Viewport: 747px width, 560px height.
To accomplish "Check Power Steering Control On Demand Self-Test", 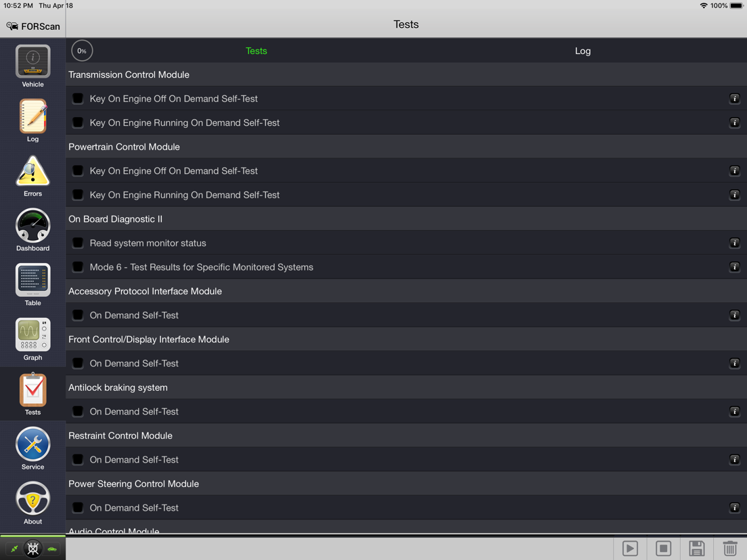I will (x=78, y=508).
